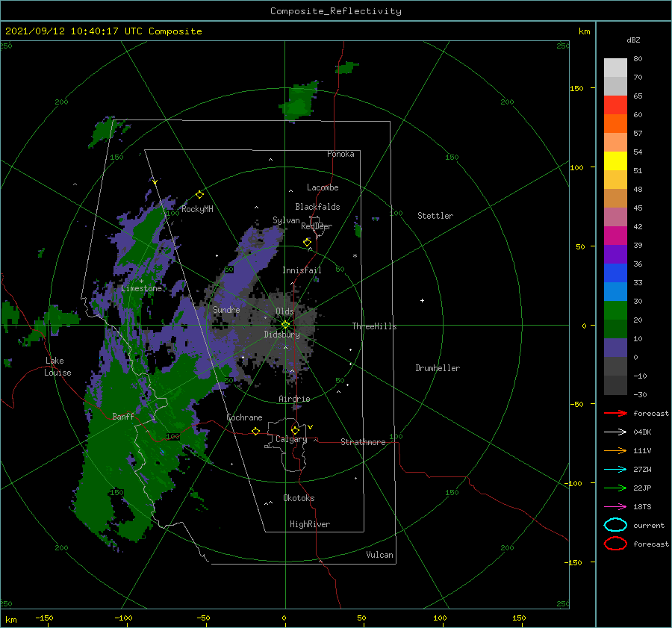
Task: Click the Okotoks label
Action: pyautogui.click(x=299, y=498)
